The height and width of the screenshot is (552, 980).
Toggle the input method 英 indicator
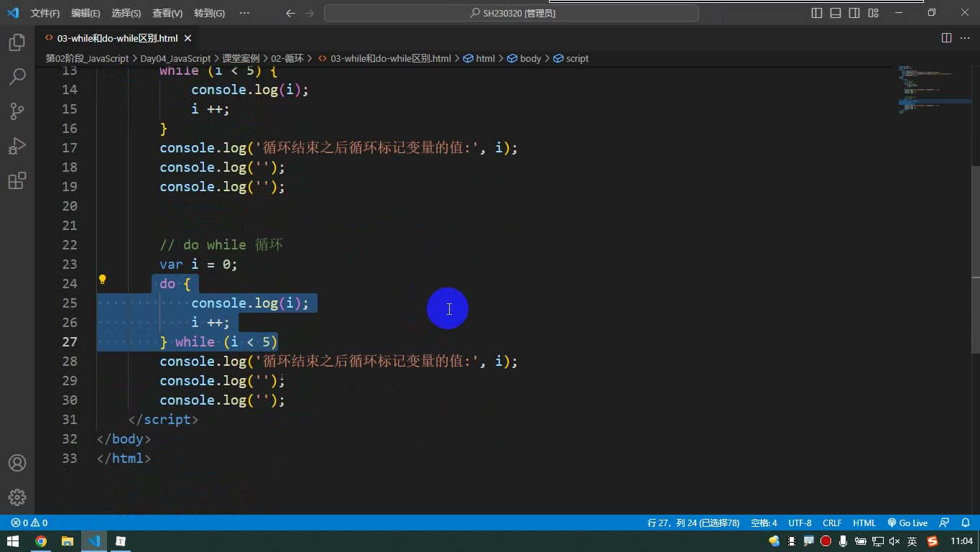click(912, 541)
